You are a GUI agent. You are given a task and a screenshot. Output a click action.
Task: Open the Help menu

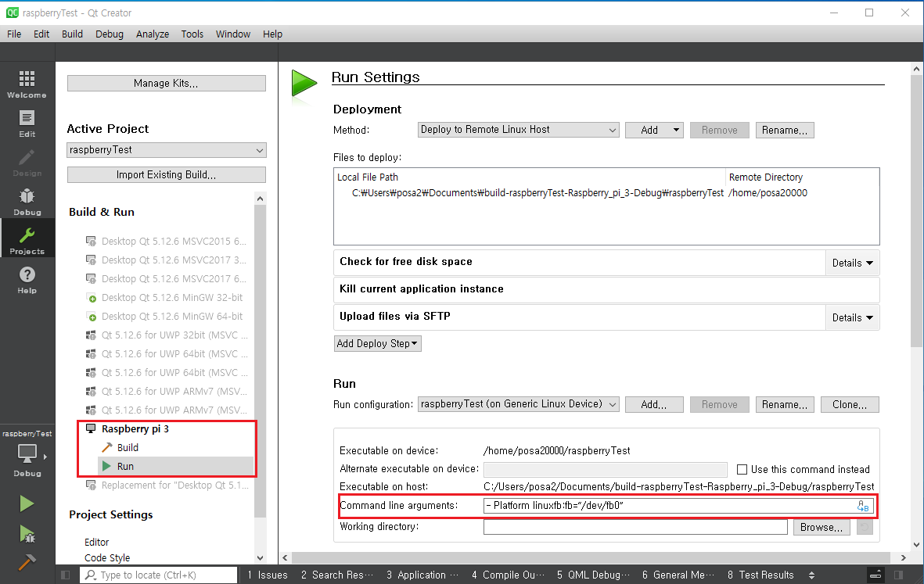272,34
